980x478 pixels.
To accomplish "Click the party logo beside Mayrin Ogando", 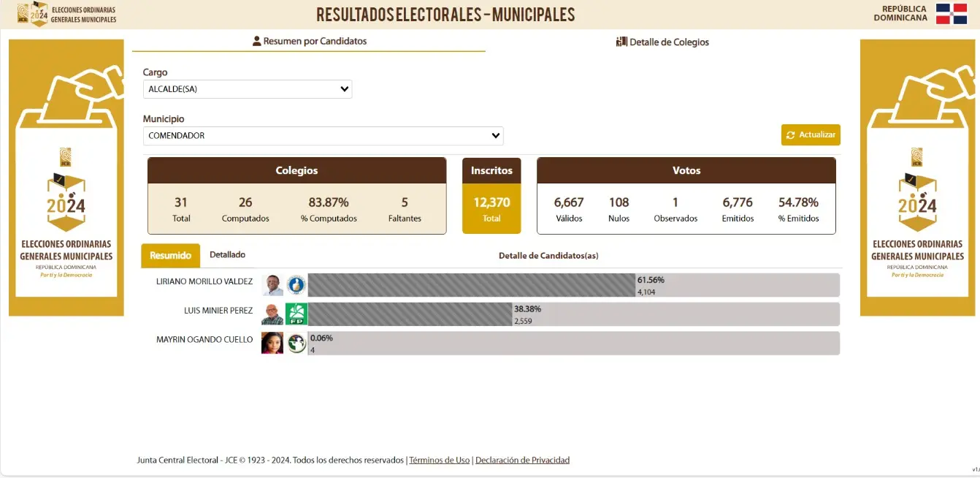I will pos(296,343).
